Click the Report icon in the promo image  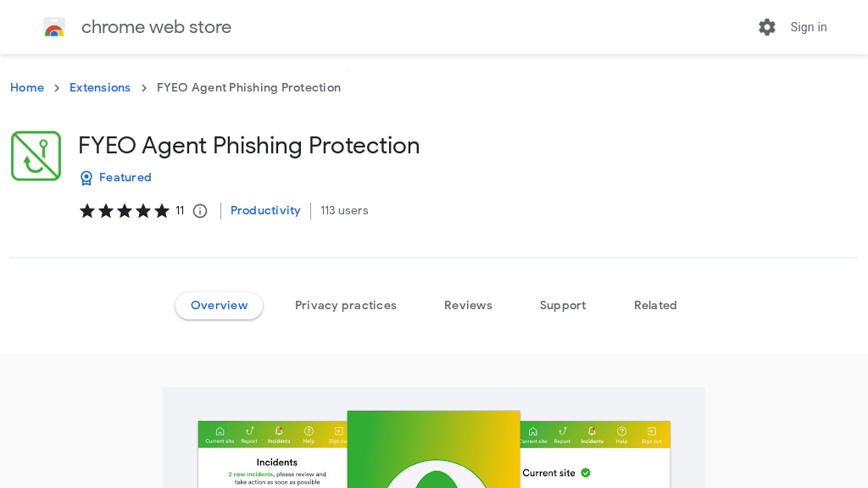pos(249,430)
